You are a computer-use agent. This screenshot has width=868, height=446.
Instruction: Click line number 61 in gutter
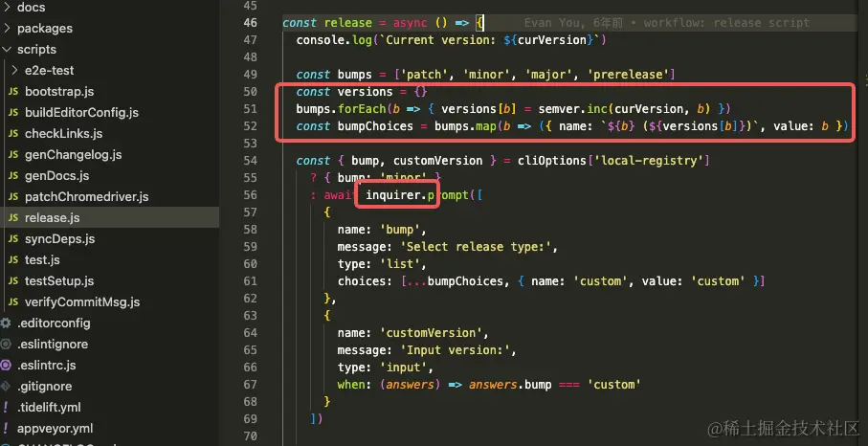(x=250, y=281)
